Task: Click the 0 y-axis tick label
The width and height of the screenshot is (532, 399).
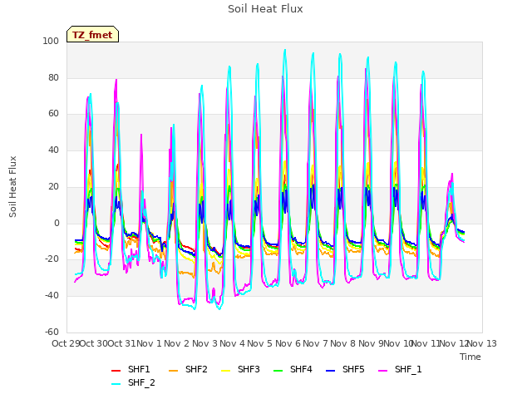Action: click(x=57, y=224)
